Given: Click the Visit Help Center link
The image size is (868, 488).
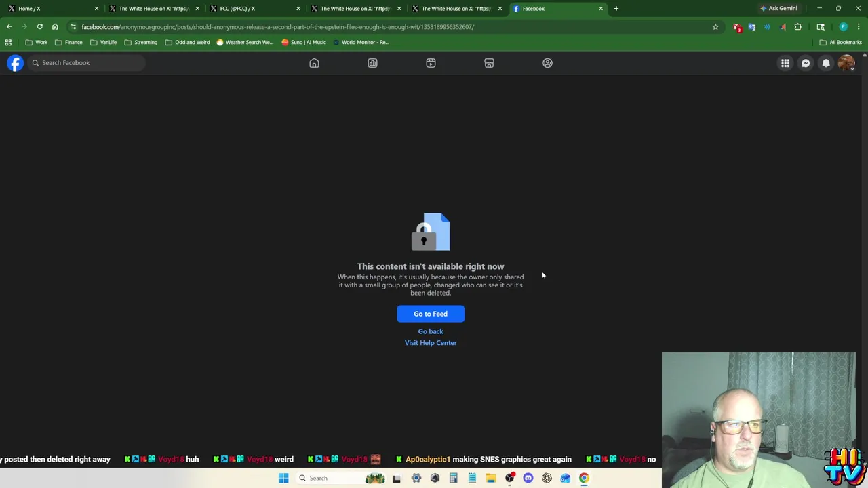Looking at the screenshot, I should pyautogui.click(x=431, y=342).
